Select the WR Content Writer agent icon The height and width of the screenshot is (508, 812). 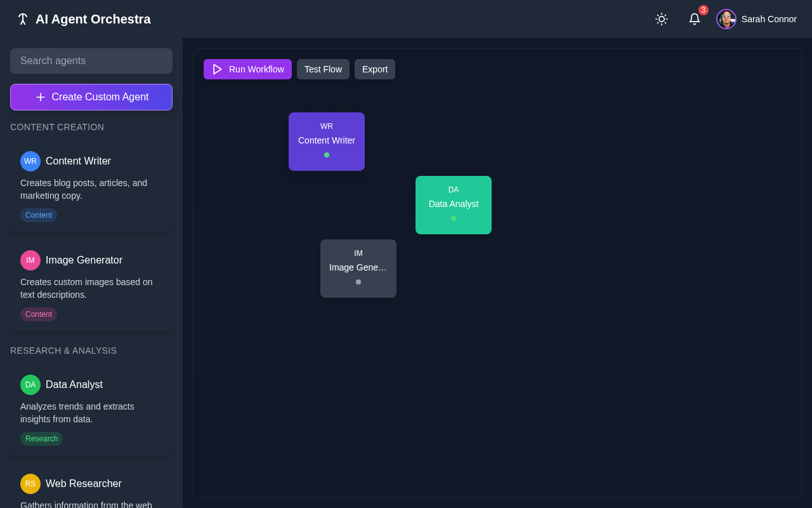pyautogui.click(x=30, y=161)
